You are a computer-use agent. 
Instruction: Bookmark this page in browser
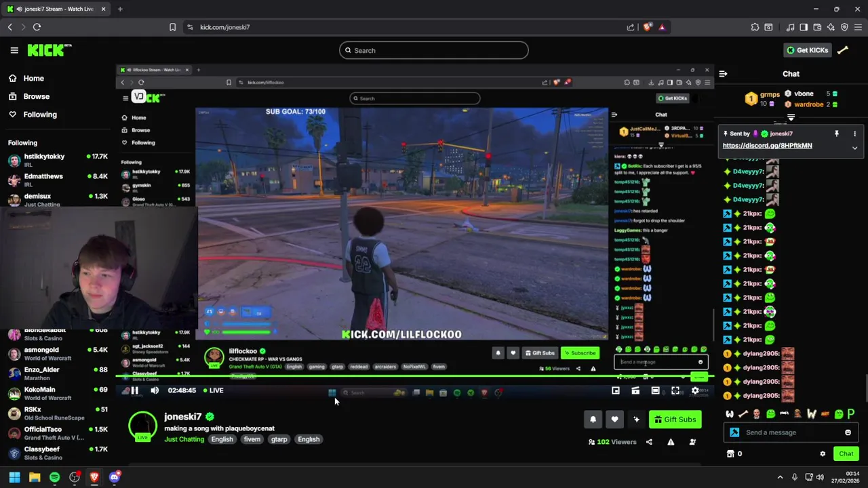[x=172, y=27]
